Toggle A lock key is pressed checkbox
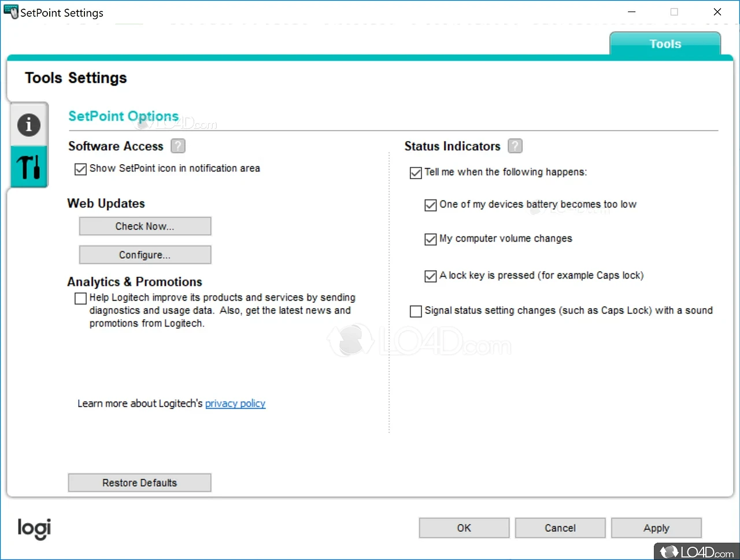The image size is (740, 560). pos(431,276)
